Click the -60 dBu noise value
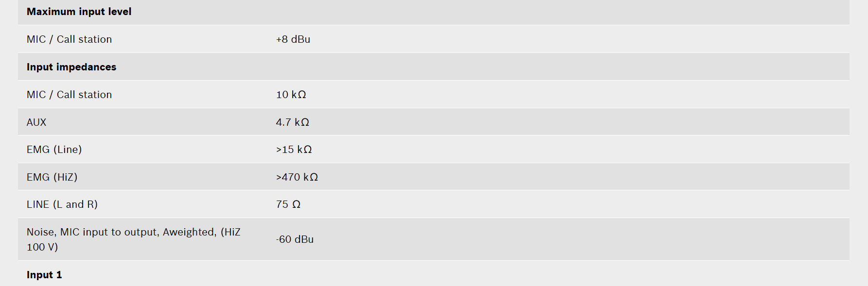This screenshot has width=868, height=286. [x=295, y=239]
